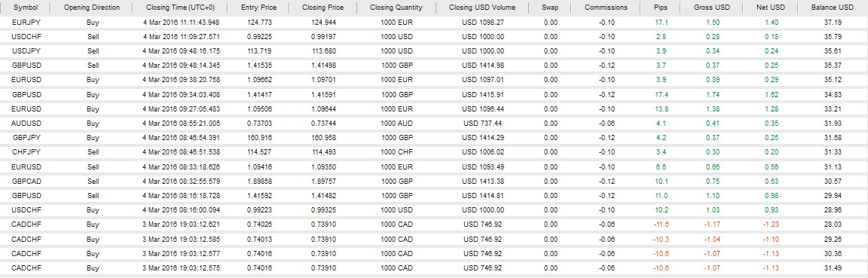The width and height of the screenshot is (868, 278).
Task: Sort by Commissions column header
Action: (x=606, y=8)
